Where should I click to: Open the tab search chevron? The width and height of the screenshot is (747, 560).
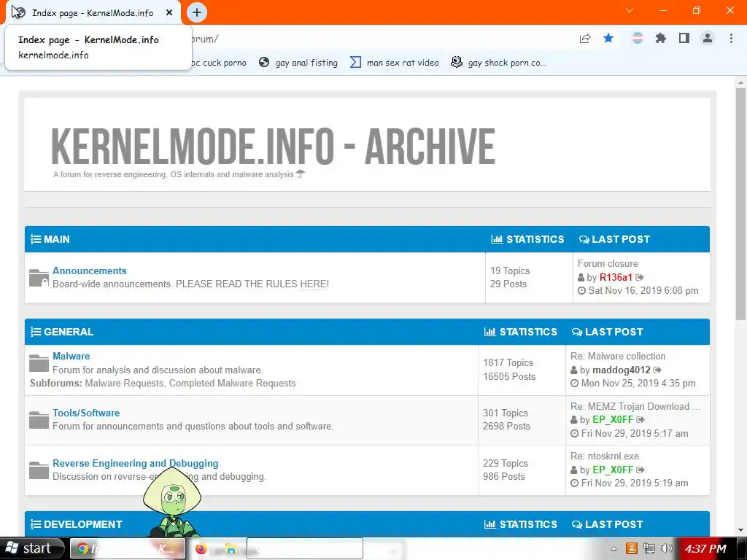coord(630,10)
